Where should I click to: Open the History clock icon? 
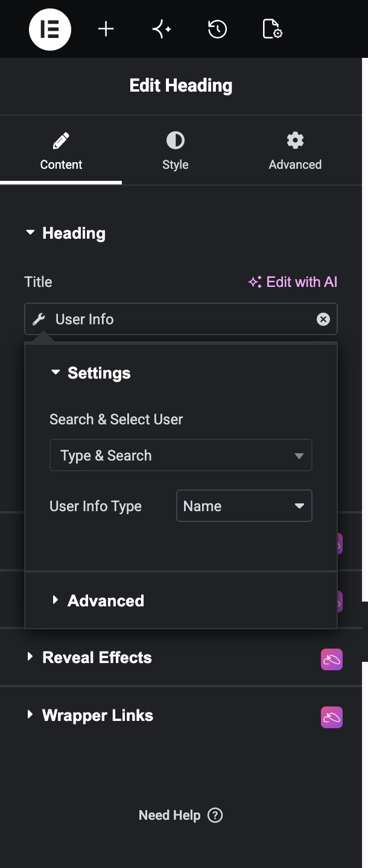(217, 29)
